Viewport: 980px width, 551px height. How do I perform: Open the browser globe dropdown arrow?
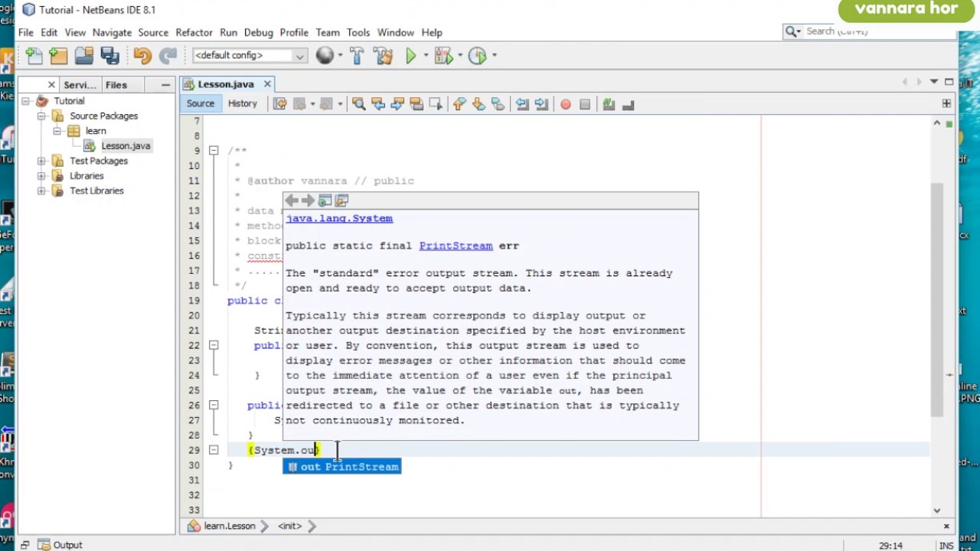340,55
